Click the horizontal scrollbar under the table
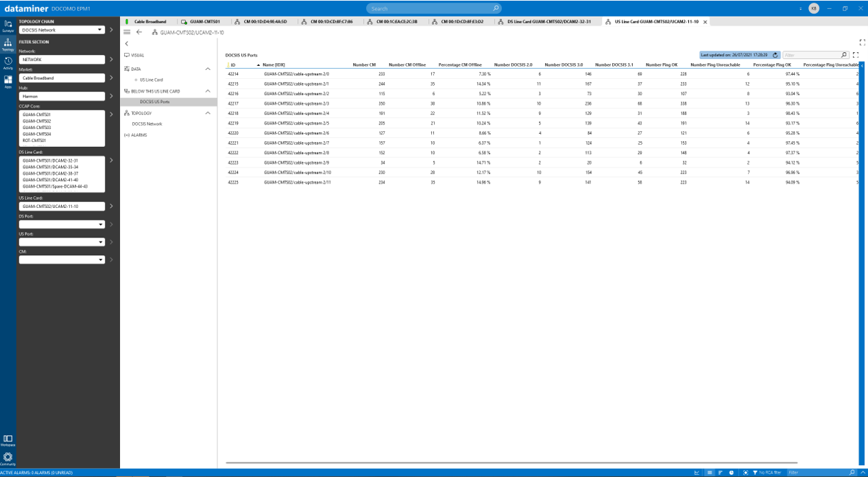 tap(511, 463)
